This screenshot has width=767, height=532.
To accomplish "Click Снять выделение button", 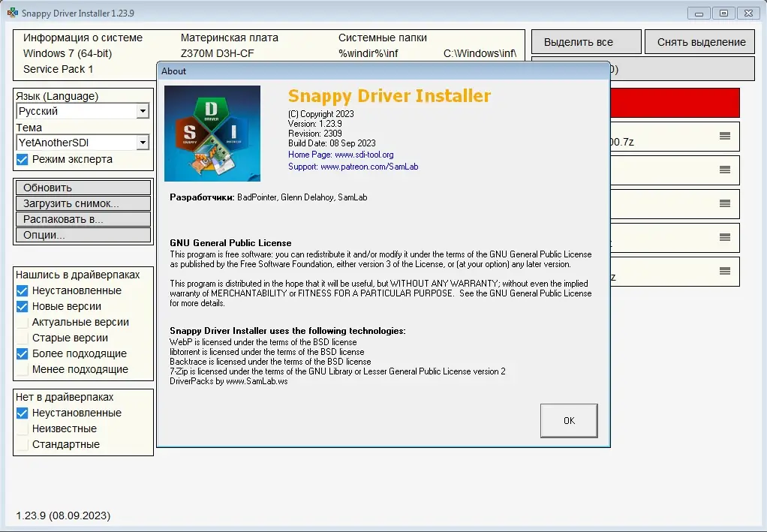I will point(700,42).
